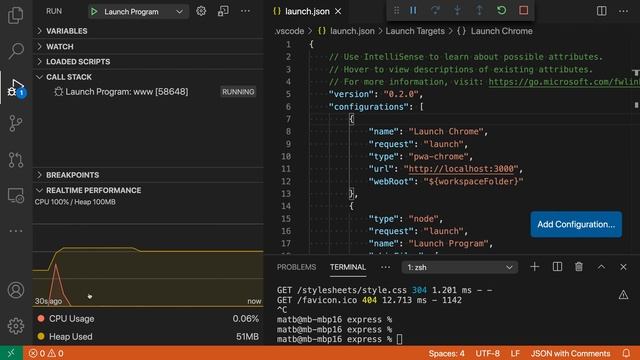Image resolution: width=640 pixels, height=360 pixels.
Task: Show errors and warnings count in status bar
Action: [x=46, y=353]
